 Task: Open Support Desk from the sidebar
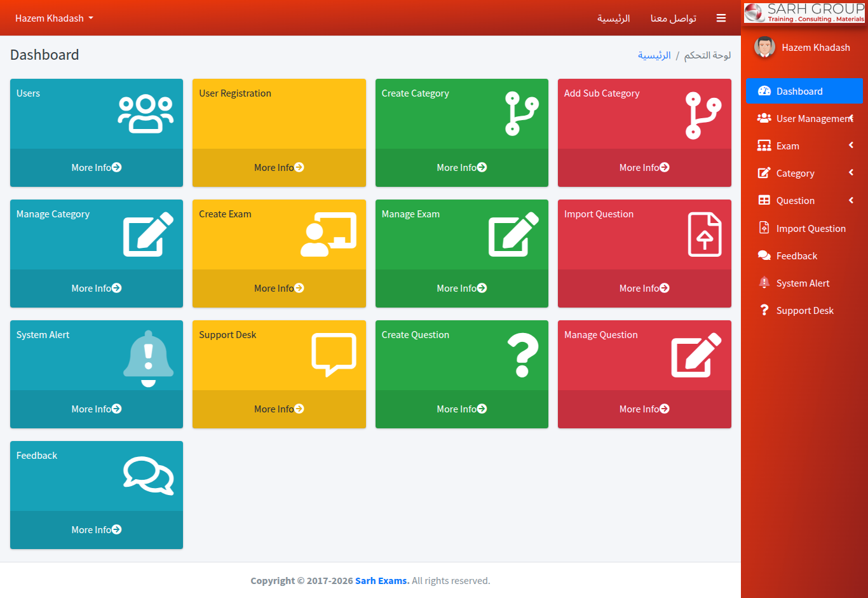[x=804, y=311]
